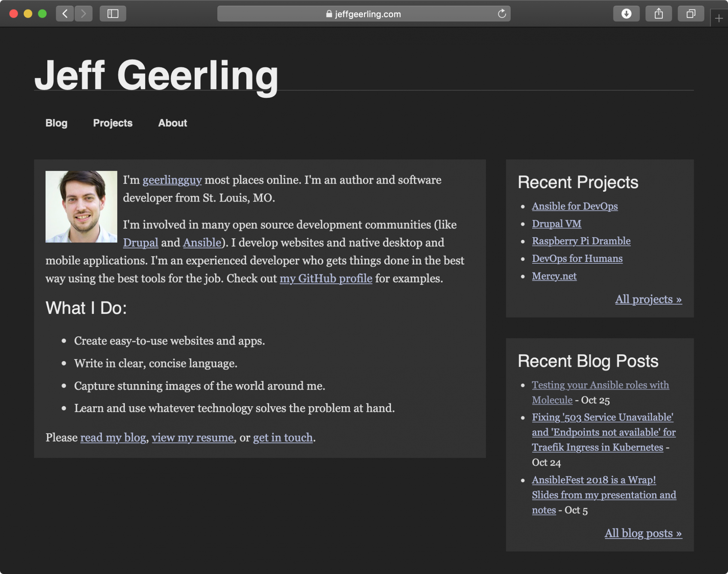Open Testing your Ansible roles with Molecule post
This screenshot has height=574, width=728.
[600, 392]
